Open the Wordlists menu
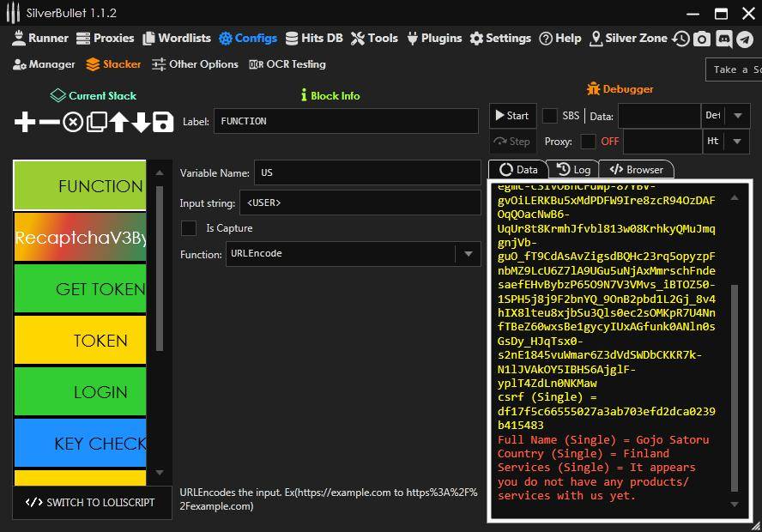The height and width of the screenshot is (532, 762). click(176, 38)
